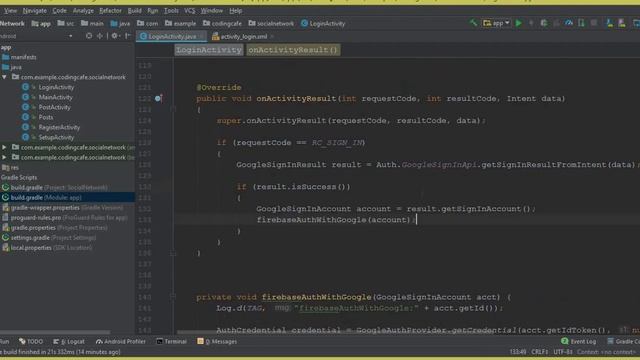Open the Navigate menu

[x=34, y=11]
